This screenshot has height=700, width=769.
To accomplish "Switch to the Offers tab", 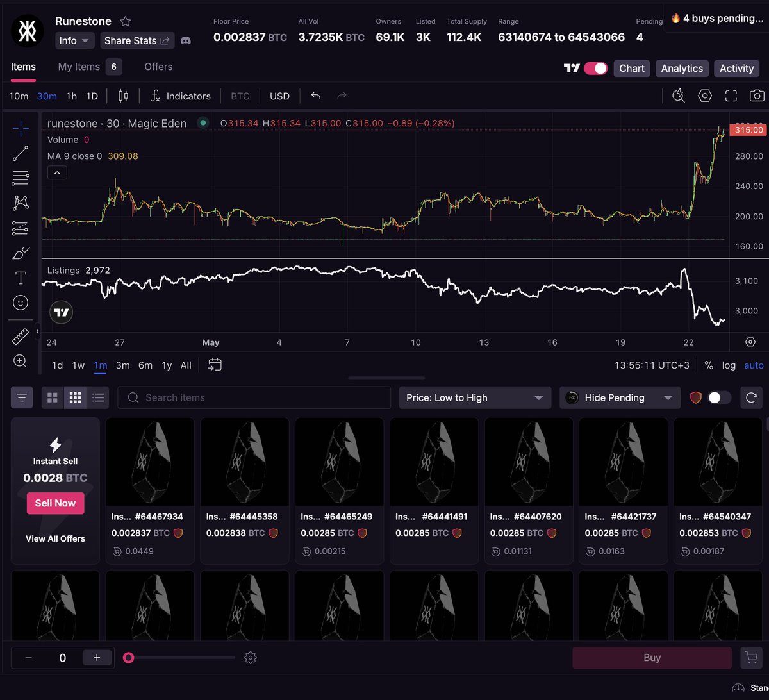I will click(158, 67).
